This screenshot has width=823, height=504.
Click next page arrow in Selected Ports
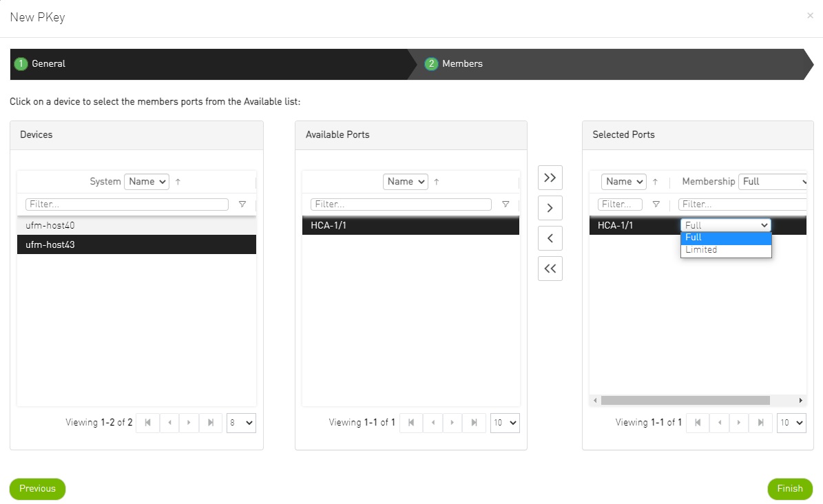(x=739, y=422)
